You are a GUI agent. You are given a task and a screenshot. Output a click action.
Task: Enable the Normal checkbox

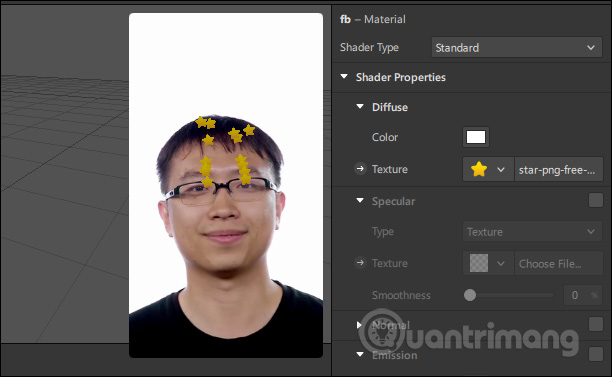coord(596,324)
